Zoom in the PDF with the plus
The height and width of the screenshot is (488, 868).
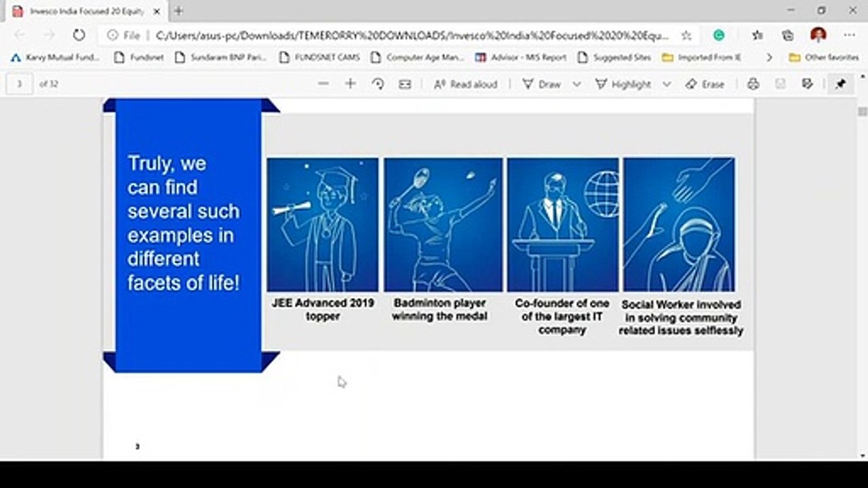point(350,84)
